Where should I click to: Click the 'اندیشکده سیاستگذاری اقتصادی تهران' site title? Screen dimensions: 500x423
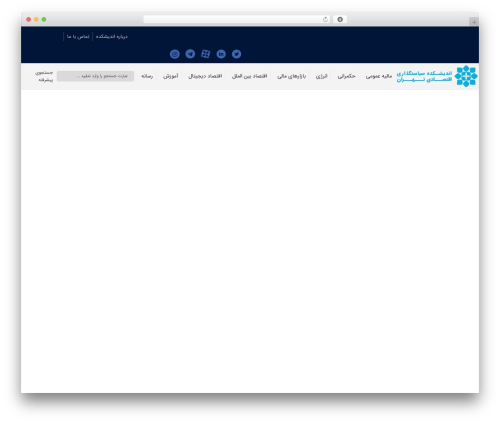(x=424, y=76)
